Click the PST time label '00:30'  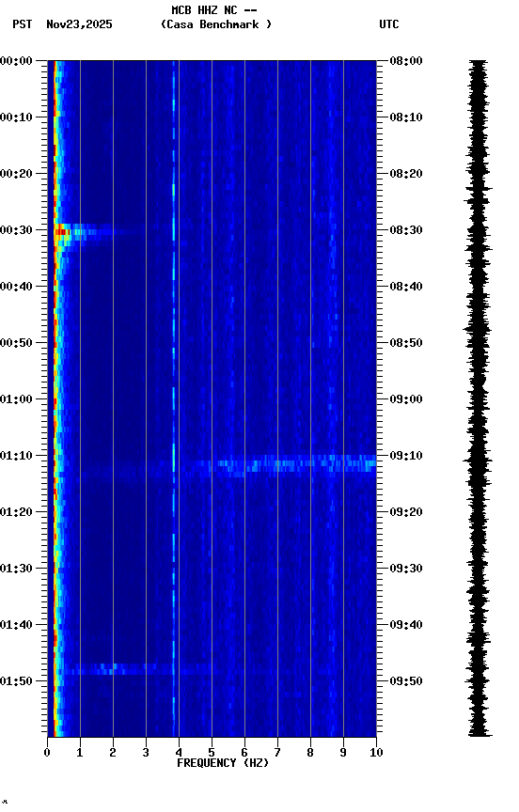16,230
